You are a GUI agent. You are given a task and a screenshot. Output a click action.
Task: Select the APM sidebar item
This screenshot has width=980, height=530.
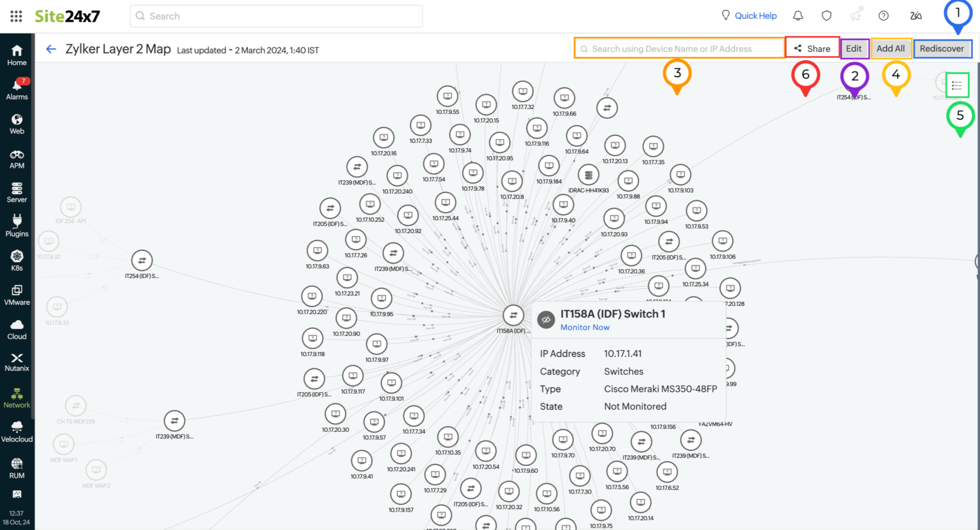(x=17, y=159)
